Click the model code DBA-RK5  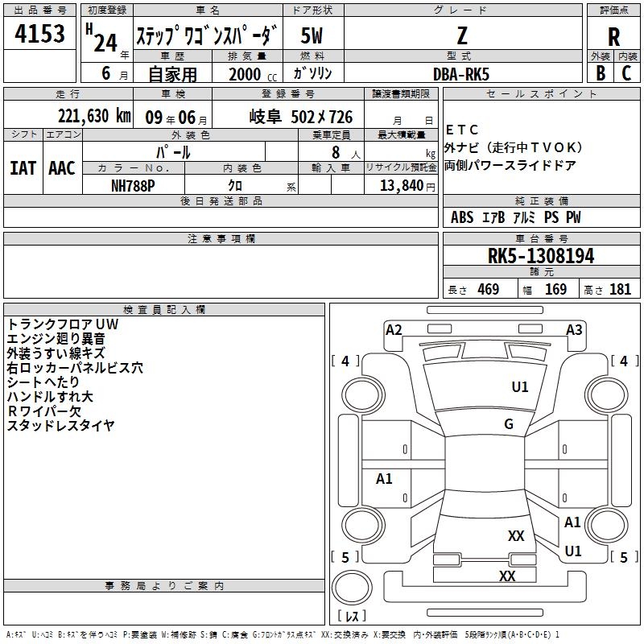coord(461,74)
